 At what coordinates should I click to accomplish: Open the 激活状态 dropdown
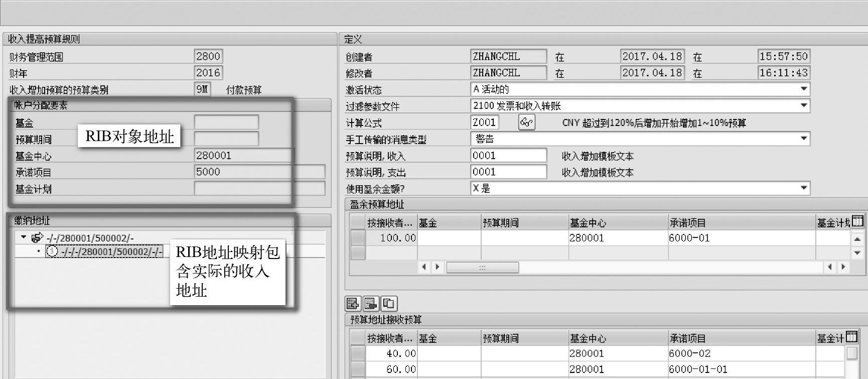coord(804,89)
